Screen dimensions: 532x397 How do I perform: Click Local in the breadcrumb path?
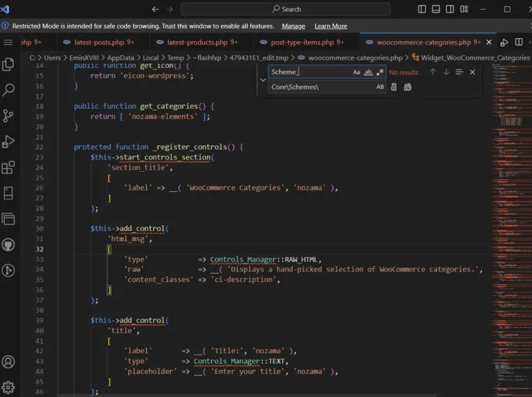(150, 58)
